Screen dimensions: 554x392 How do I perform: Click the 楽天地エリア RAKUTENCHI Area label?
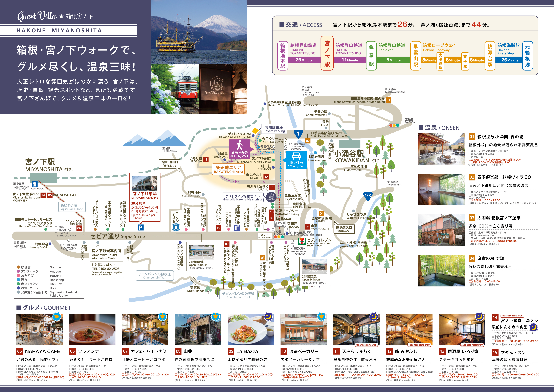click(228, 169)
